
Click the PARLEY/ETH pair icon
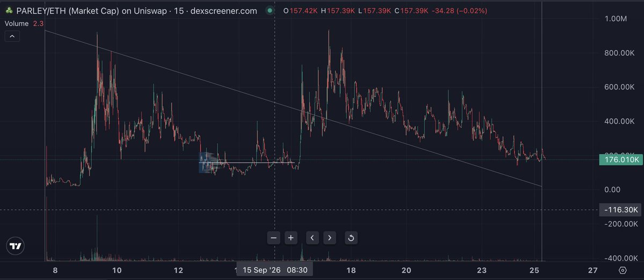pos(9,11)
